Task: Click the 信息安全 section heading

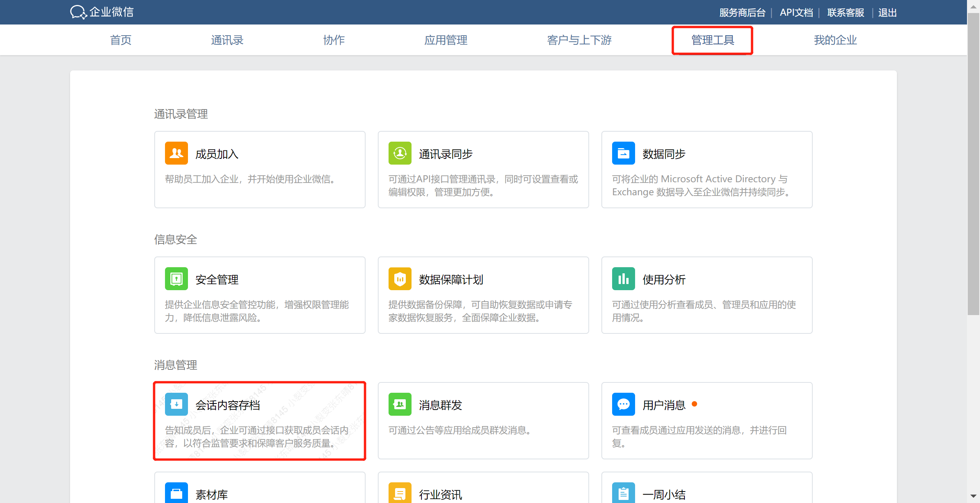Action: pyautogui.click(x=176, y=240)
